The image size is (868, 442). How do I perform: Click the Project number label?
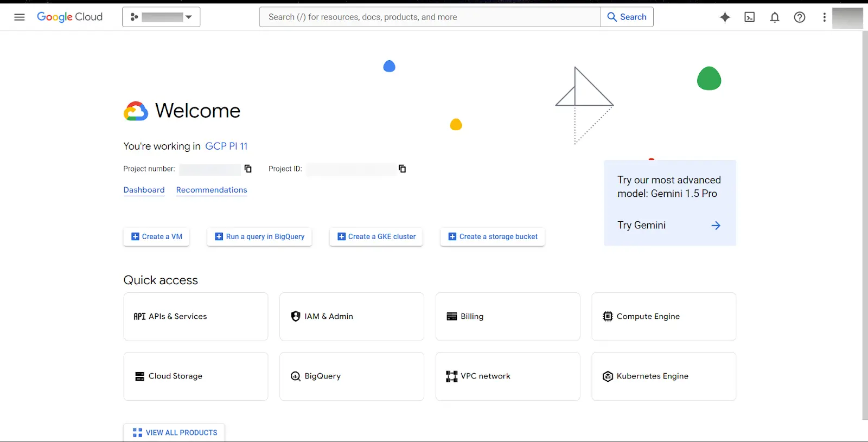pyautogui.click(x=149, y=169)
